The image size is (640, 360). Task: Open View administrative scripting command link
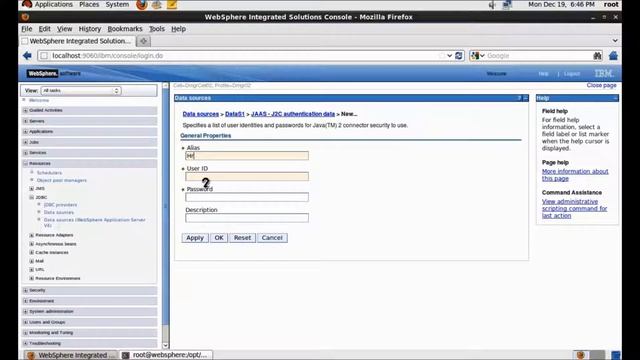(x=574, y=209)
